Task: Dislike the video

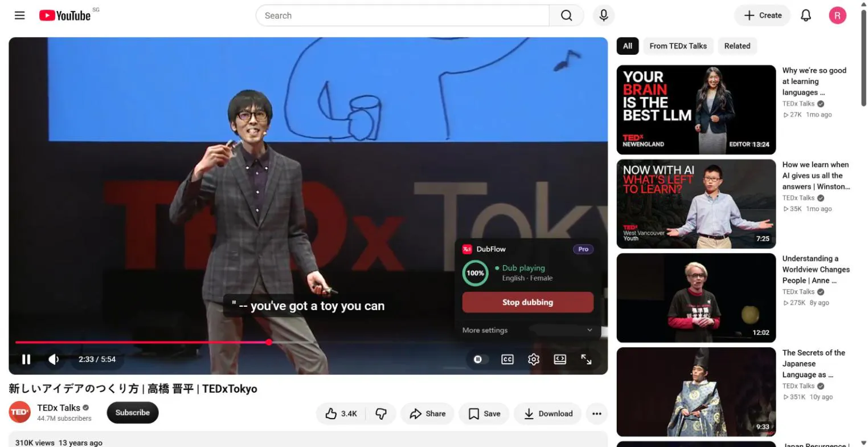Action: point(381,414)
